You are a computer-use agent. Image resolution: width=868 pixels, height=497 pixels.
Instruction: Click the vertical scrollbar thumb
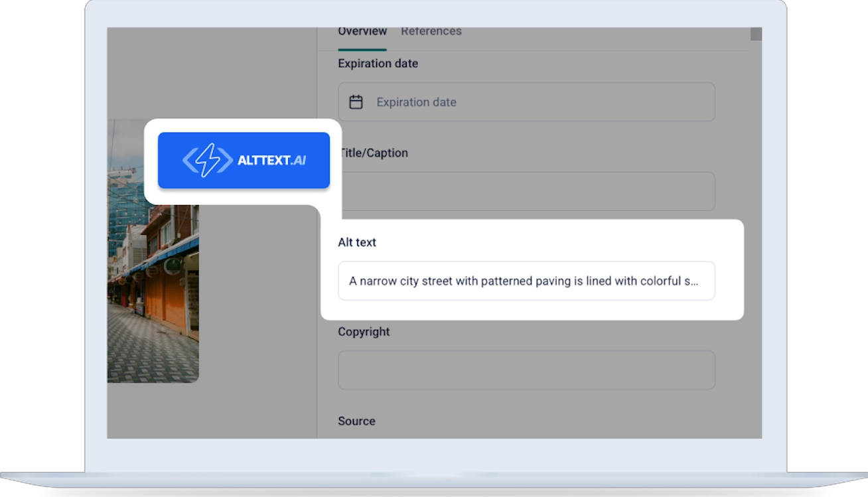tap(756, 35)
